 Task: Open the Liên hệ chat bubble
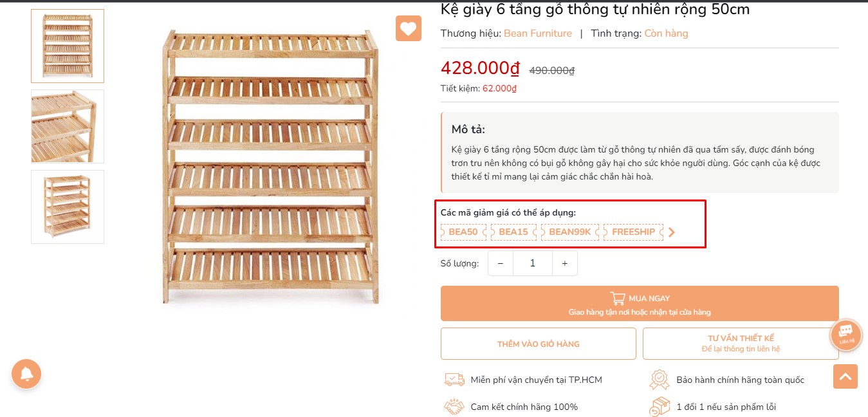coord(846,335)
